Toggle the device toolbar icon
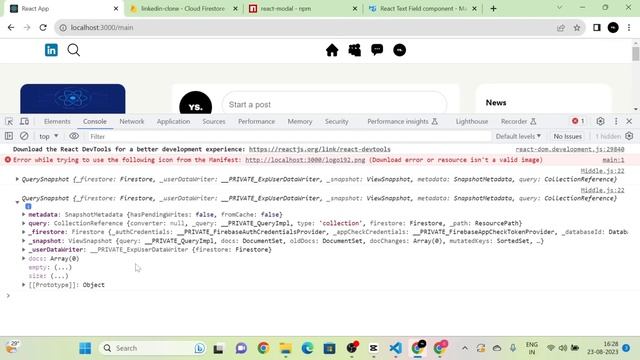This screenshot has height=360, width=640. click(24, 122)
